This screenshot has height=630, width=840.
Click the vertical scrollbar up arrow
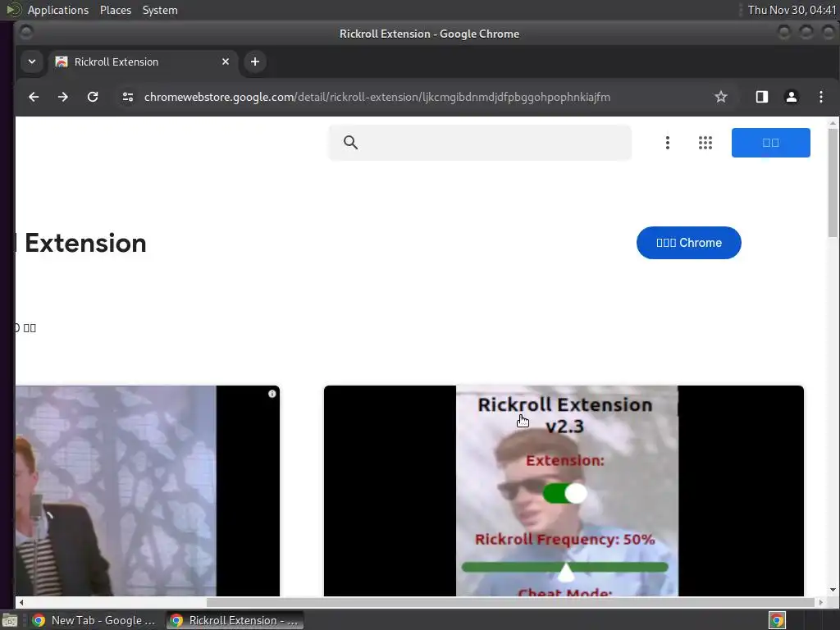click(833, 123)
